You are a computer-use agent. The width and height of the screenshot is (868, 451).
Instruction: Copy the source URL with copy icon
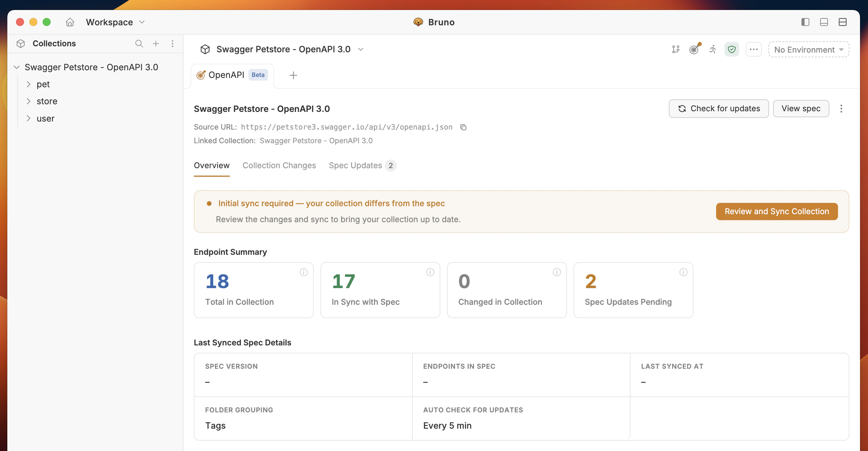tap(463, 127)
